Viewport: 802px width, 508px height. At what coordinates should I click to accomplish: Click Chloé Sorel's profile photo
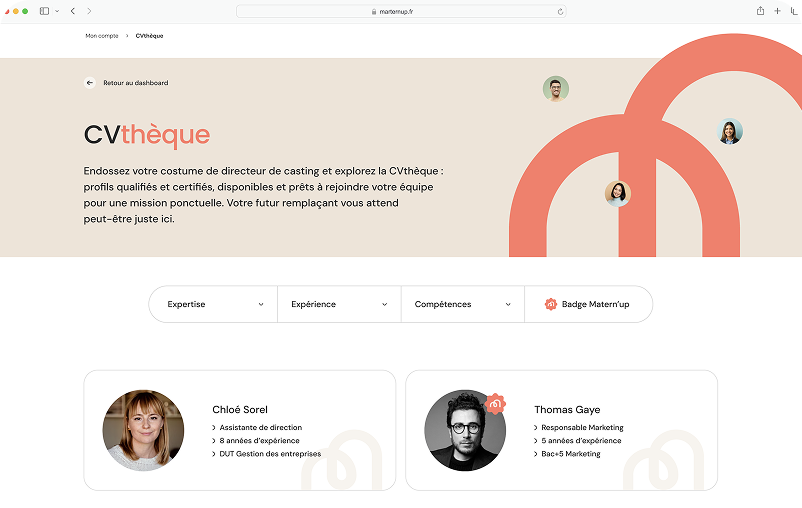coord(143,430)
